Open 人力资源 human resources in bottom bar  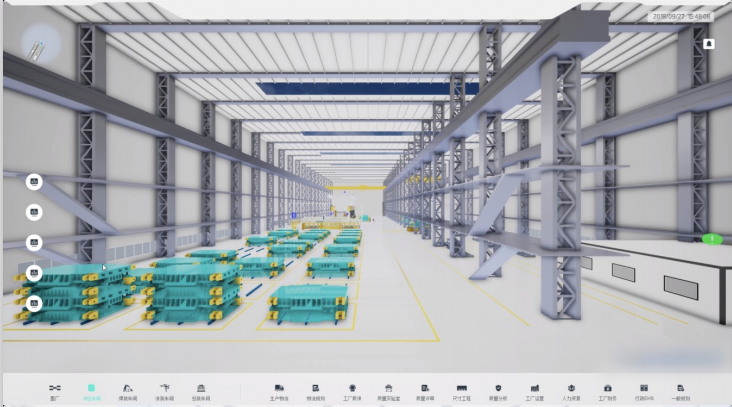tap(571, 390)
